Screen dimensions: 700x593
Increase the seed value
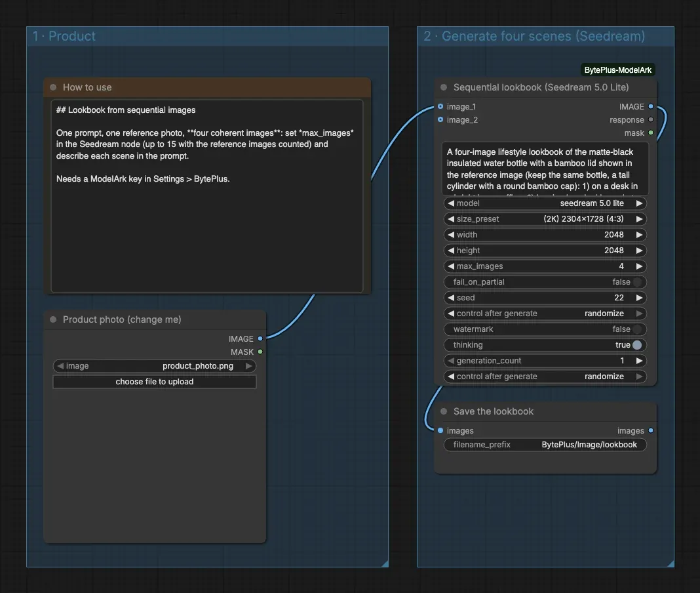pos(639,298)
